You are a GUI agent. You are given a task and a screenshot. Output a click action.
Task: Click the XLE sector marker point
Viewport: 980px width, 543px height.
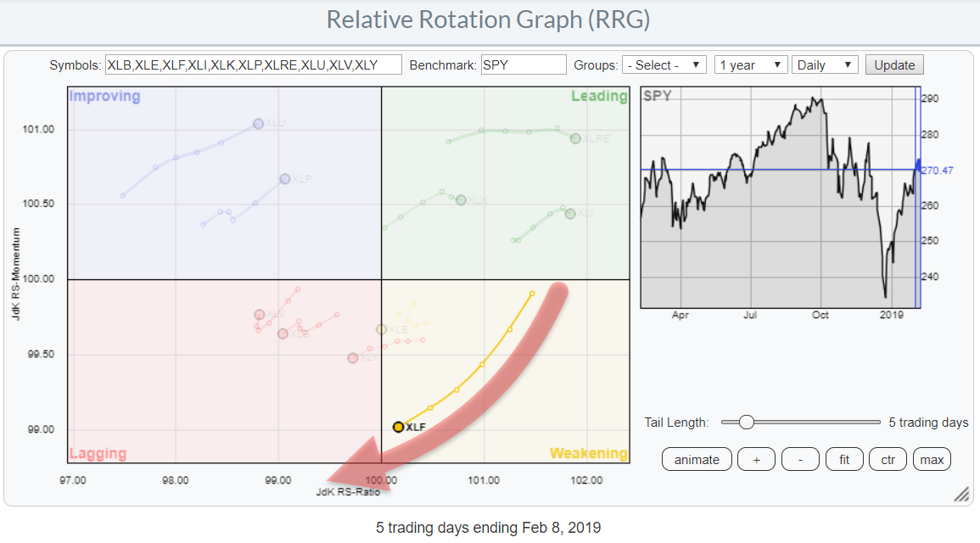pos(382,329)
